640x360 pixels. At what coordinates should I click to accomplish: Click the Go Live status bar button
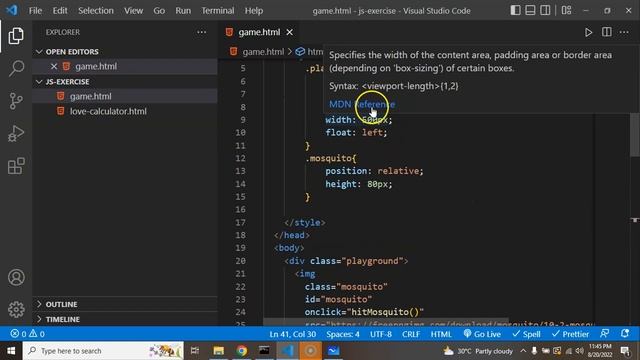(482, 334)
